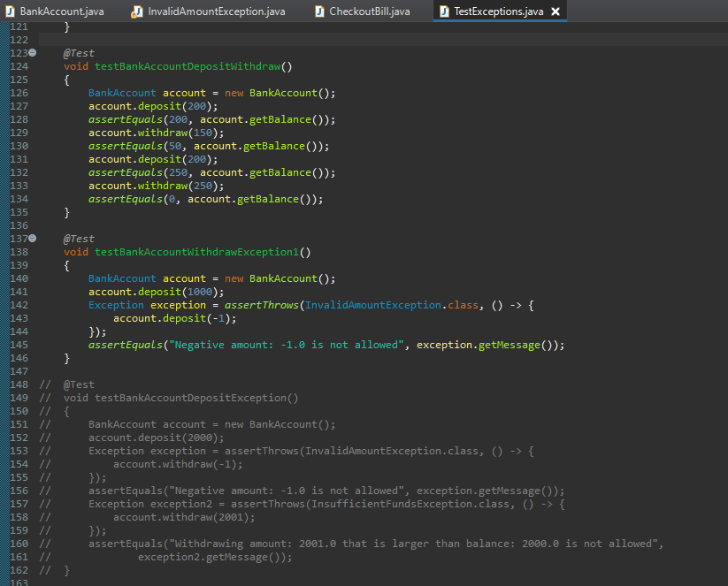Screen dimensions: 728x586
Task: Click the testBankAccountDepositWithdraw method name
Action: [x=187, y=66]
